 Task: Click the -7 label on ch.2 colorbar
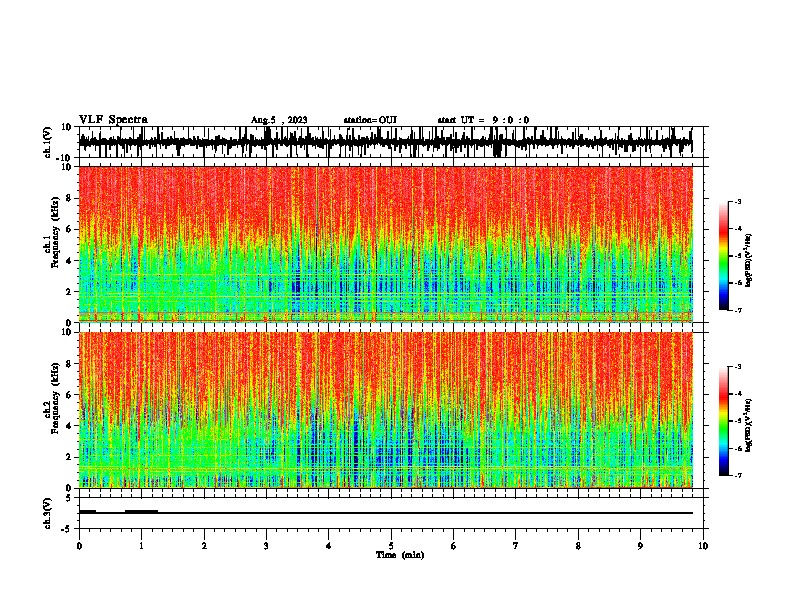click(737, 475)
